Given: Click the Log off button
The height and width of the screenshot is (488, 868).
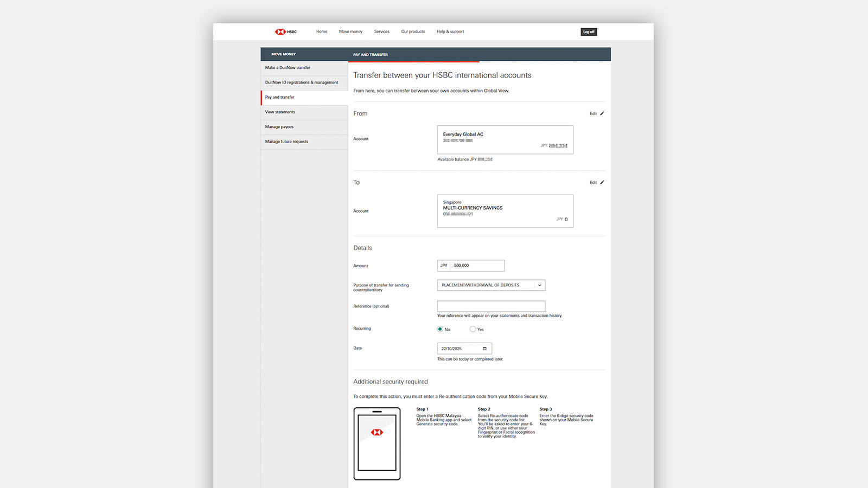Looking at the screenshot, I should pos(589,32).
